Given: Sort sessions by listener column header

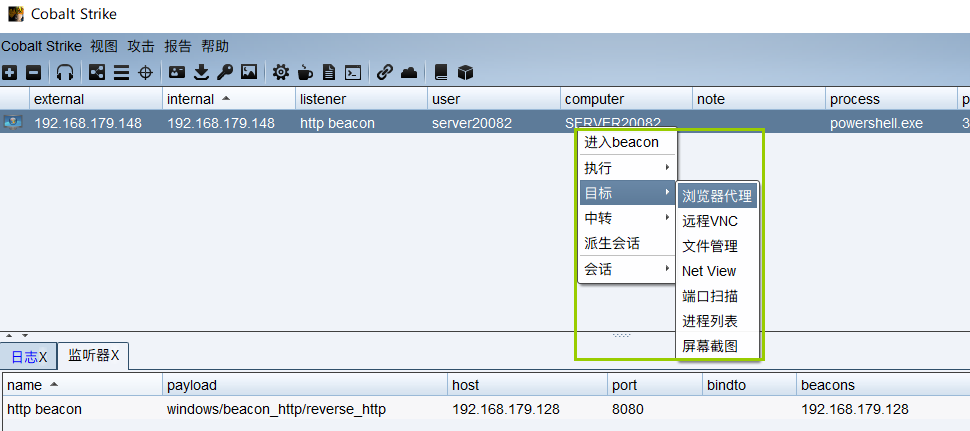Looking at the screenshot, I should click(x=361, y=99).
